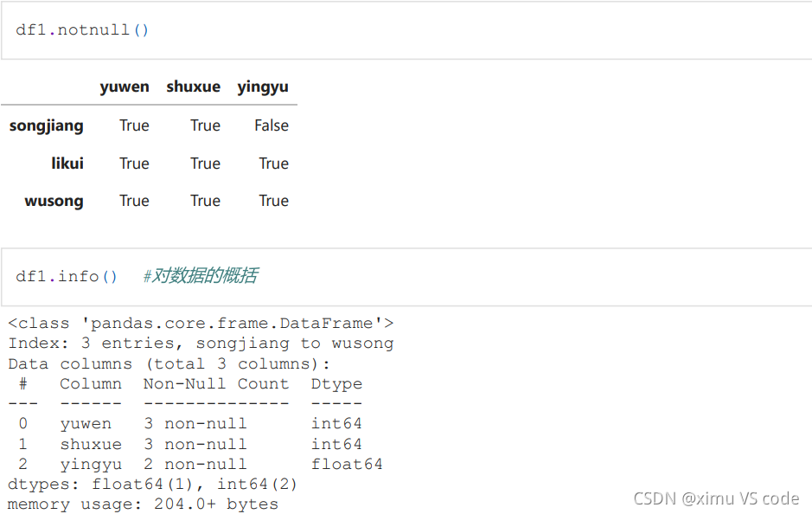Click likui's yuwen True cell
This screenshot has width=812, height=514.
[134, 164]
